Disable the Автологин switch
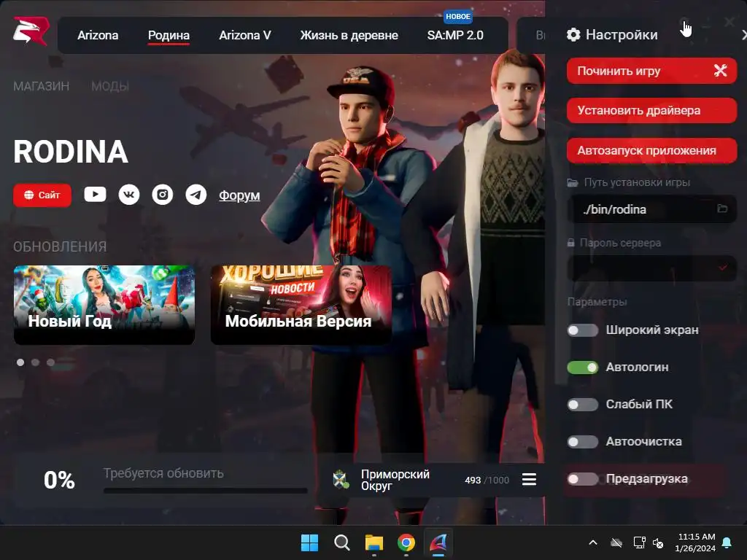 pyautogui.click(x=583, y=367)
